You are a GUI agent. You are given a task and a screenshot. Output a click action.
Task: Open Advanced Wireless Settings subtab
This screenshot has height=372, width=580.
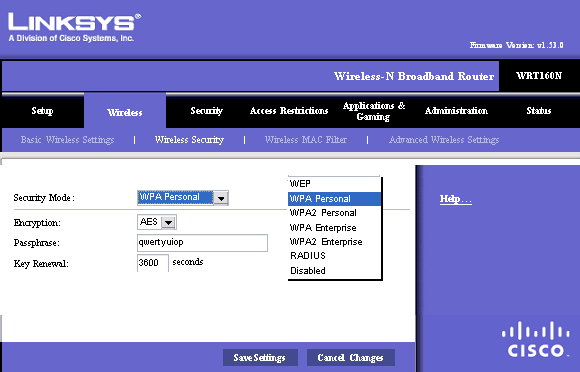(x=444, y=140)
